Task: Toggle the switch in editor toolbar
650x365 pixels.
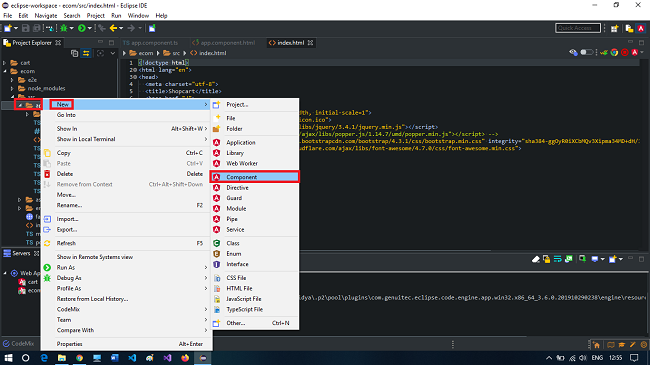Action: tap(586, 53)
